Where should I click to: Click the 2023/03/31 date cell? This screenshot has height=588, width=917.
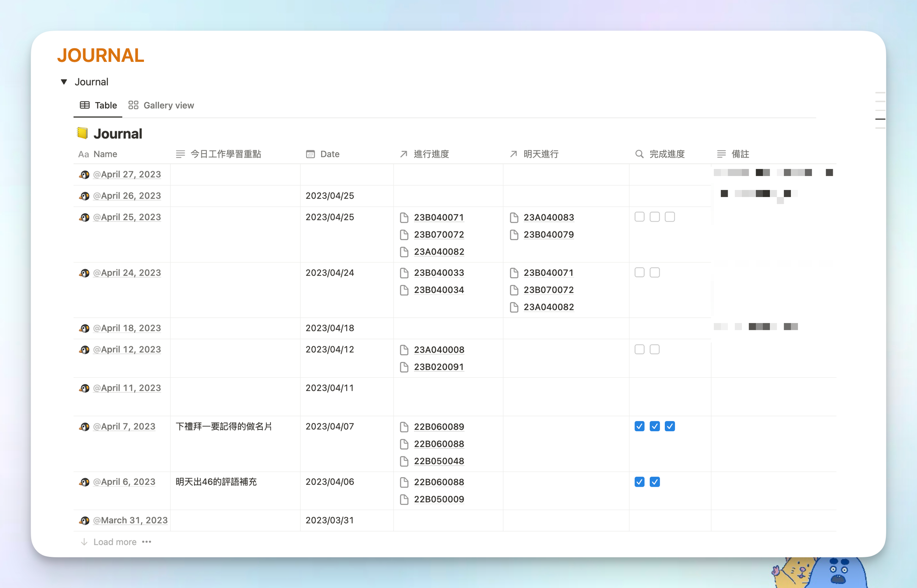click(330, 521)
